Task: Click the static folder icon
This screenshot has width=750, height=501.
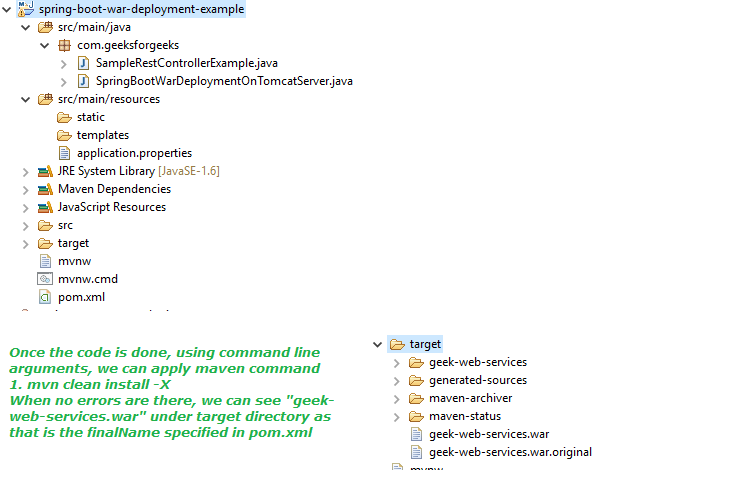Action: pyautogui.click(x=64, y=117)
